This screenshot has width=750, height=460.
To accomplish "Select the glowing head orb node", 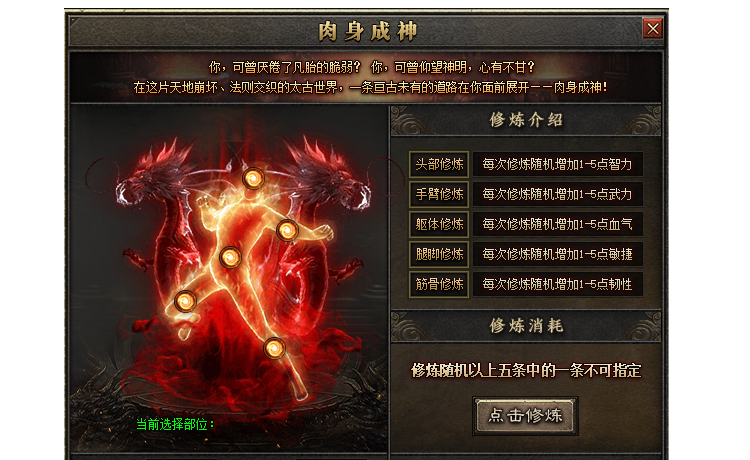I will click(x=253, y=179).
